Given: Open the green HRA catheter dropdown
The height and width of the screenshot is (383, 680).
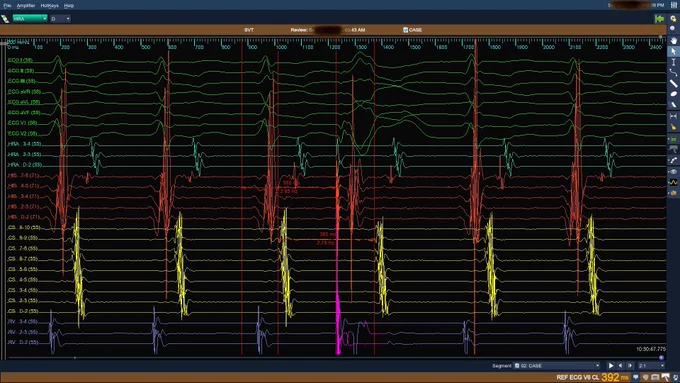Looking at the screenshot, I should (x=29, y=19).
